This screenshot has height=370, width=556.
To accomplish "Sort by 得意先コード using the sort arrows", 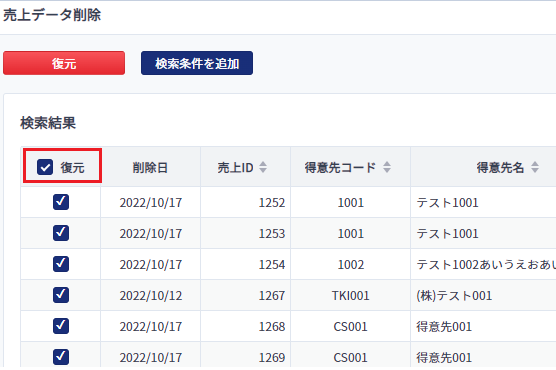I will (x=387, y=167).
